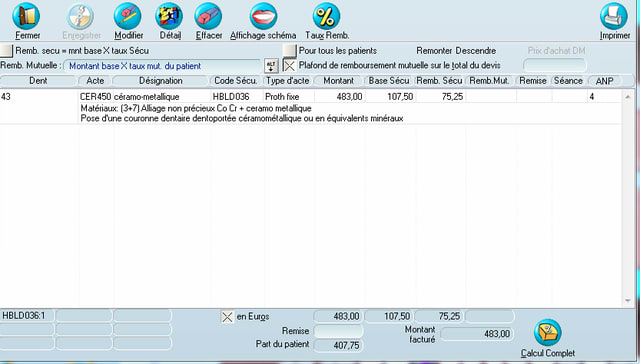
Task: Click the Acte column header
Action: (x=95, y=81)
